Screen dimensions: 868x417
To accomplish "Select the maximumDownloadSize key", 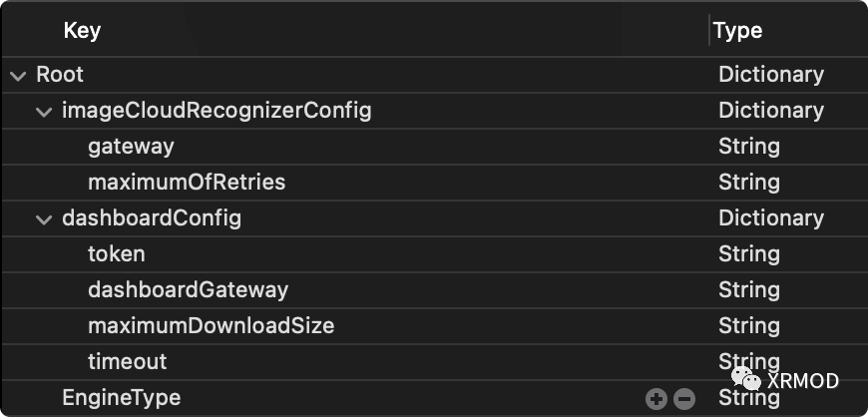I will point(211,325).
